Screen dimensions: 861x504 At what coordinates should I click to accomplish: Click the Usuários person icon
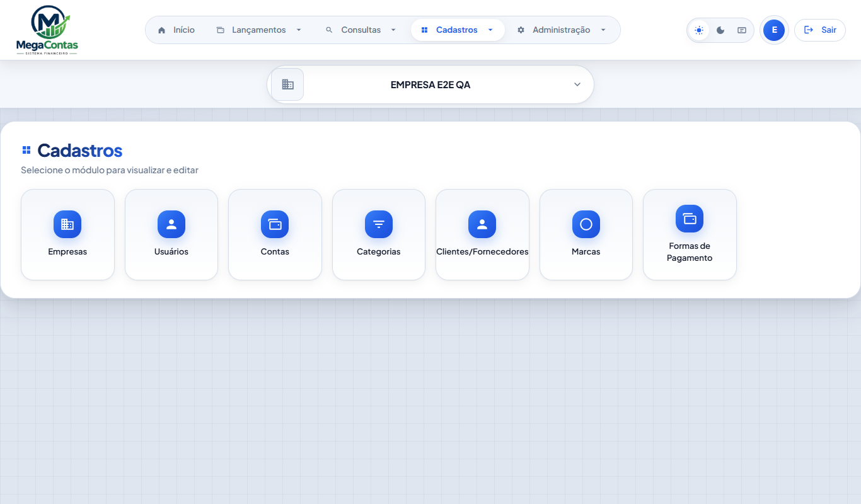(x=171, y=224)
